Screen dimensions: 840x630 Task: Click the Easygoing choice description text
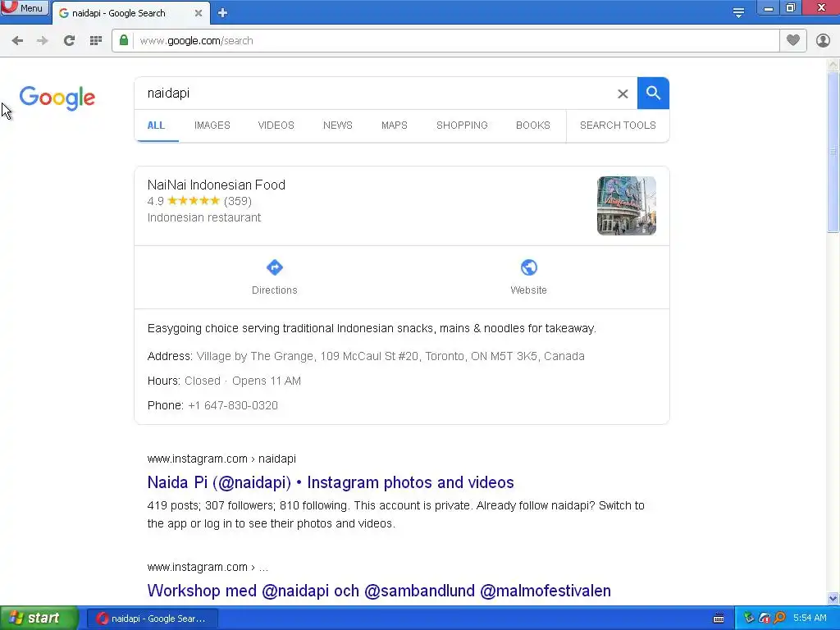click(x=372, y=328)
